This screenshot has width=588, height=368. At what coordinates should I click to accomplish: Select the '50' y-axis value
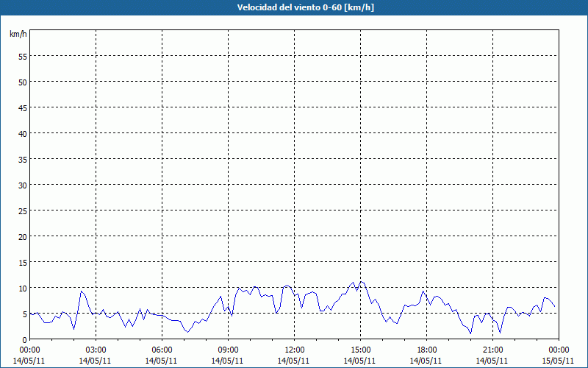[x=23, y=82]
